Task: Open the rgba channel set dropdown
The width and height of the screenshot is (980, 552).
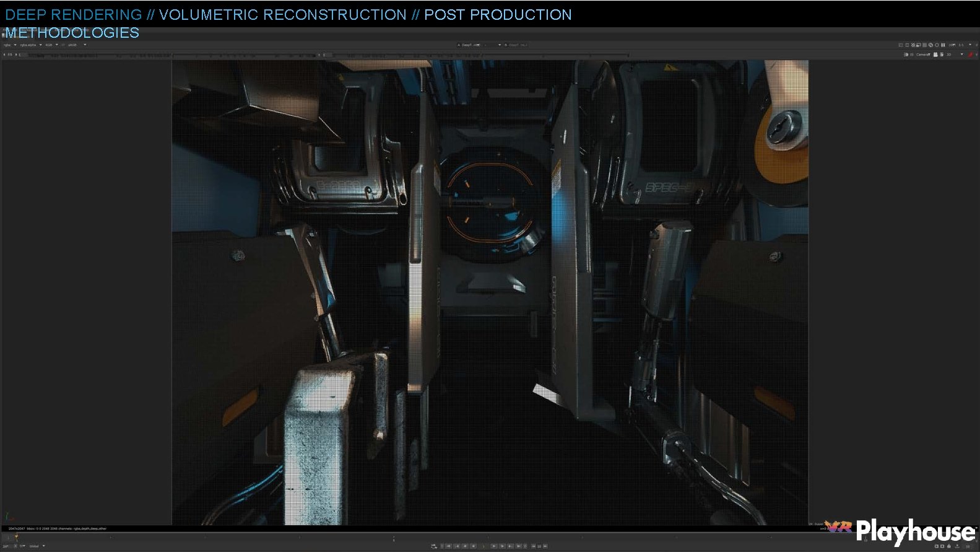Action: [9, 45]
